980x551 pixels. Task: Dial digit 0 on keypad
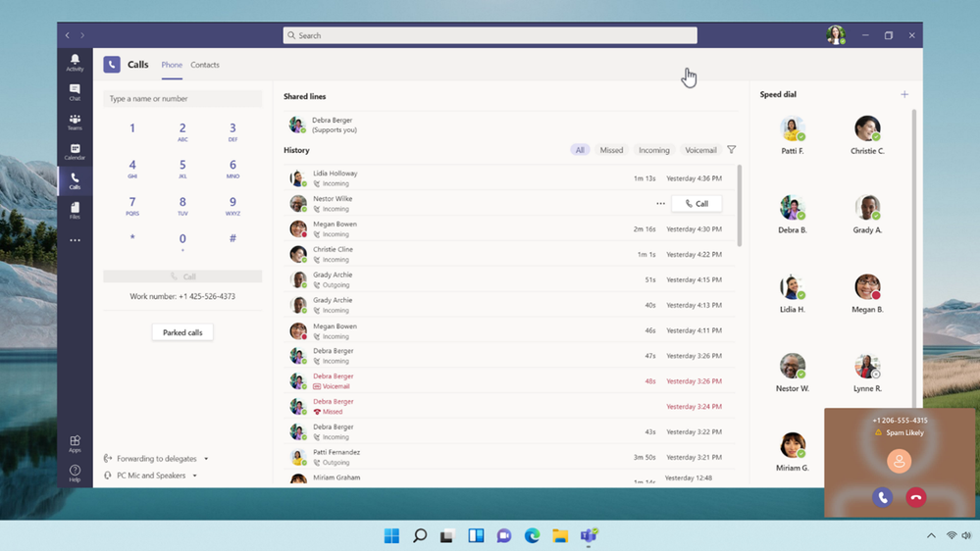pos(182,241)
